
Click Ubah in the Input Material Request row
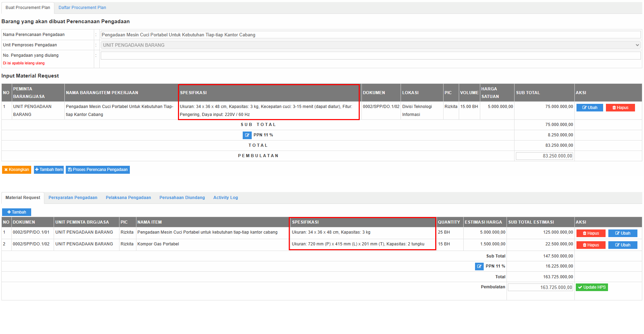pyautogui.click(x=590, y=108)
